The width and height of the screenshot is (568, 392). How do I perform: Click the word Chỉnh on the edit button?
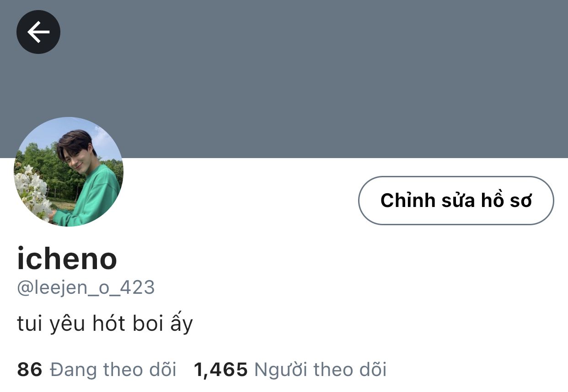pyautogui.click(x=407, y=201)
